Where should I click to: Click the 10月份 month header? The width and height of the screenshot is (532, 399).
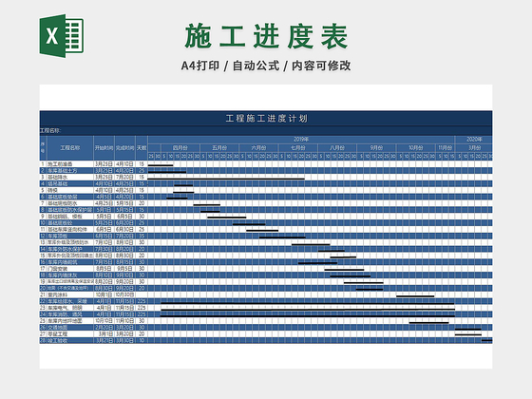coord(416,148)
